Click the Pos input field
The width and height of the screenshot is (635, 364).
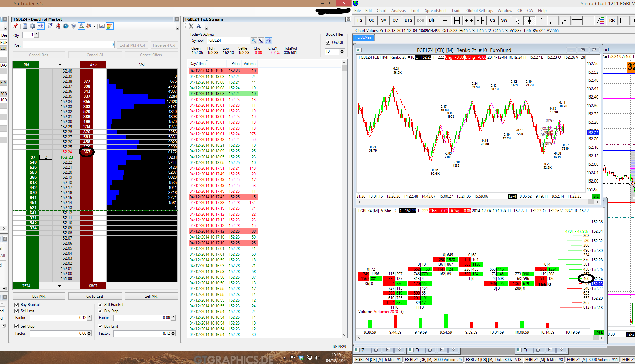69,45
